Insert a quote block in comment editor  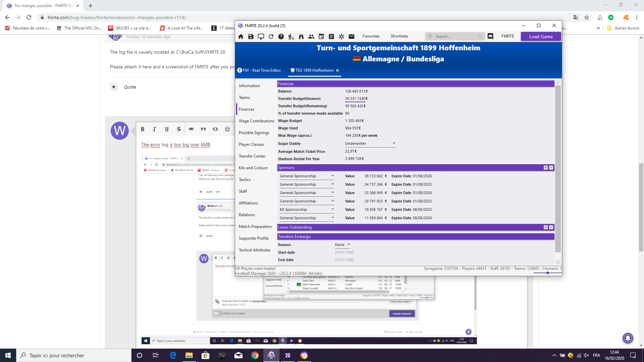pos(203,129)
